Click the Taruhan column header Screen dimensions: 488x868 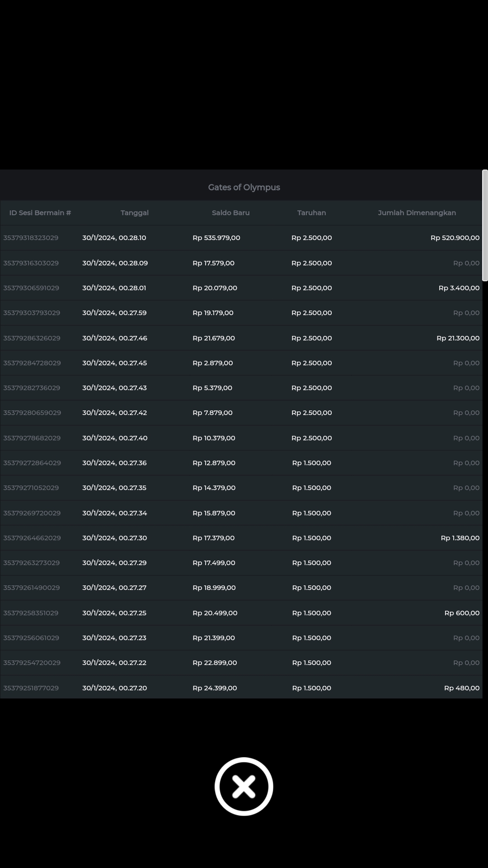coord(311,212)
